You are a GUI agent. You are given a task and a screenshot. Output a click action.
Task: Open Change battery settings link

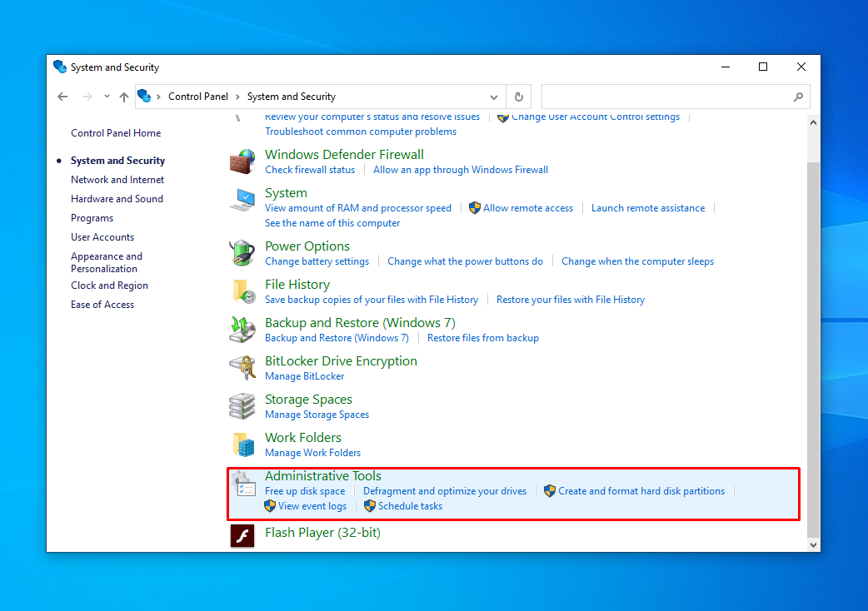point(317,261)
